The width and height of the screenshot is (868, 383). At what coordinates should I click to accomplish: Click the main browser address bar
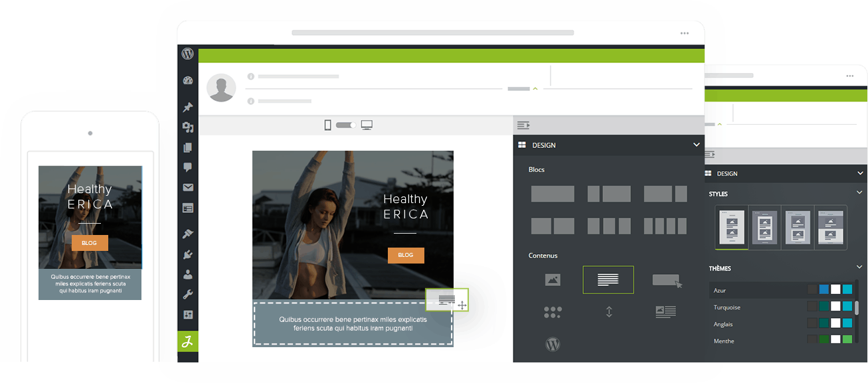pyautogui.click(x=432, y=33)
